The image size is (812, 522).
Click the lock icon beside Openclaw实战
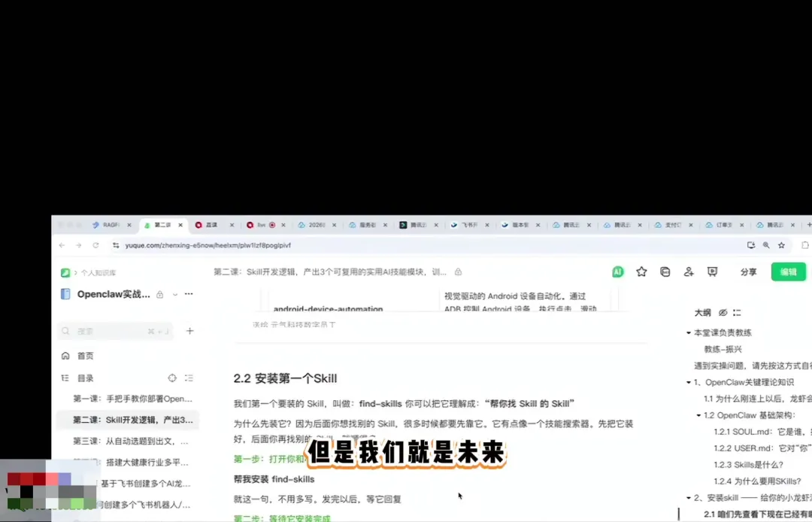click(x=160, y=295)
